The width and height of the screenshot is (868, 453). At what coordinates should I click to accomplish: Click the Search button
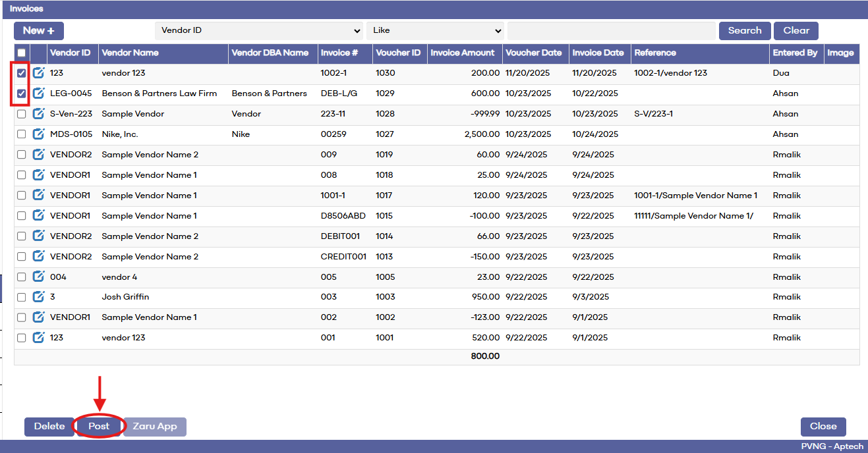point(745,30)
